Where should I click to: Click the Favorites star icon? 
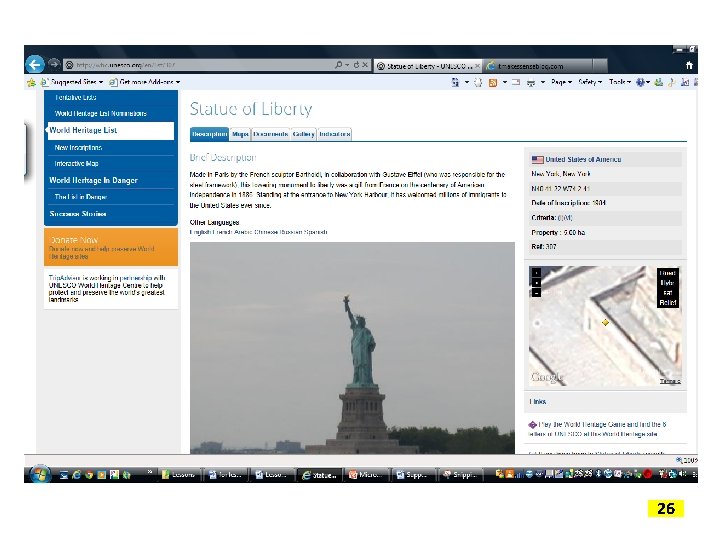[31, 82]
